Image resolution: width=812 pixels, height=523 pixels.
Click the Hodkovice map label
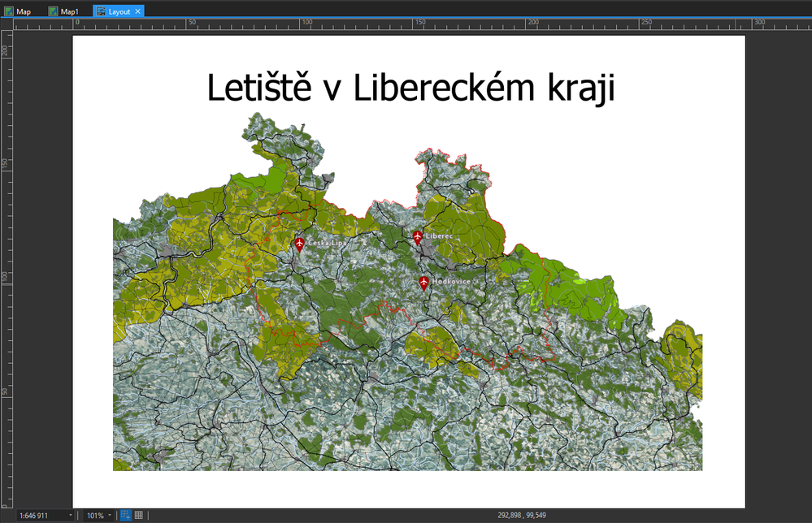[451, 282]
